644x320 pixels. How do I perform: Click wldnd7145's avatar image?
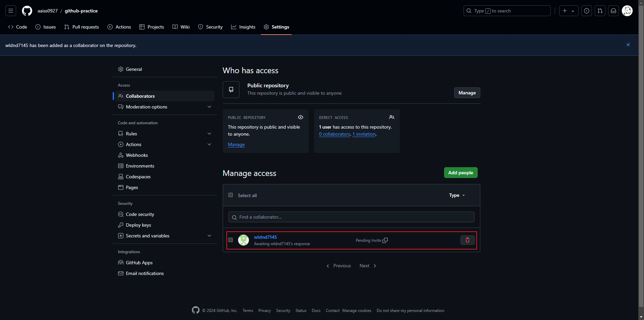click(243, 240)
